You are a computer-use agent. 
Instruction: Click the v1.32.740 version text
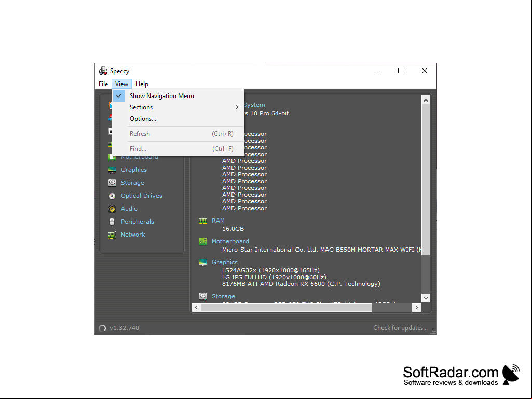(x=124, y=328)
